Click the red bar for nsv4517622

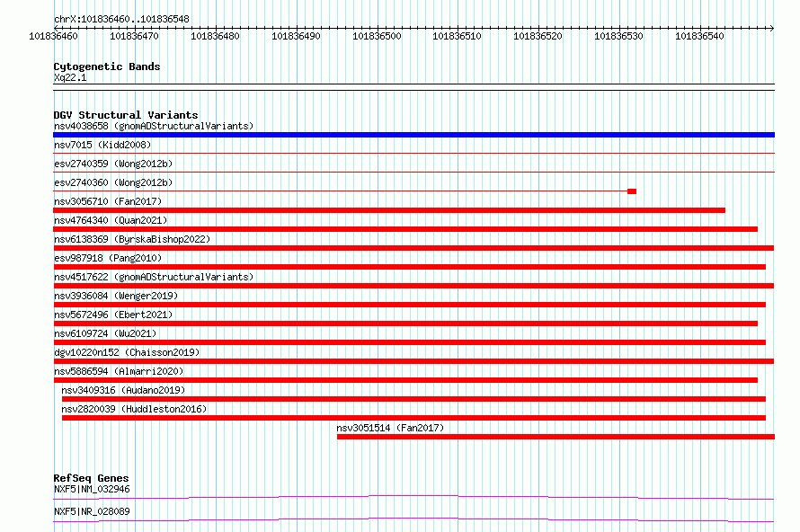[413, 286]
